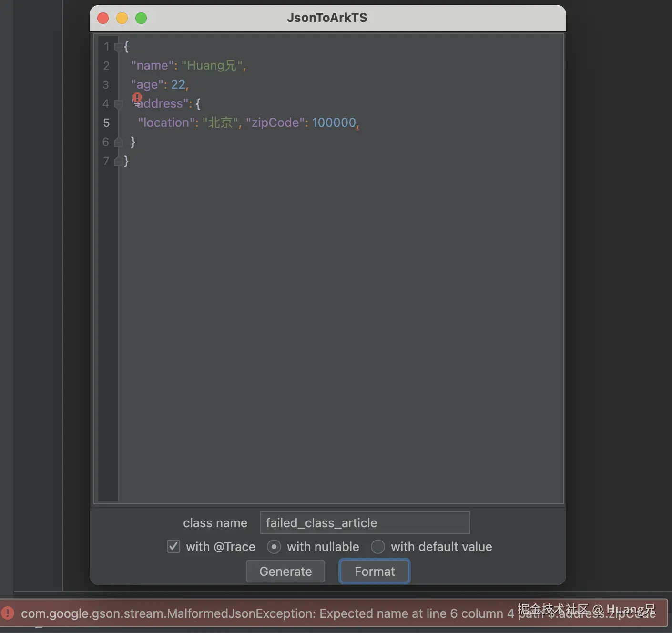Image resolution: width=672 pixels, height=633 pixels.
Task: Click line number 5 in the gutter
Action: pyautogui.click(x=106, y=123)
